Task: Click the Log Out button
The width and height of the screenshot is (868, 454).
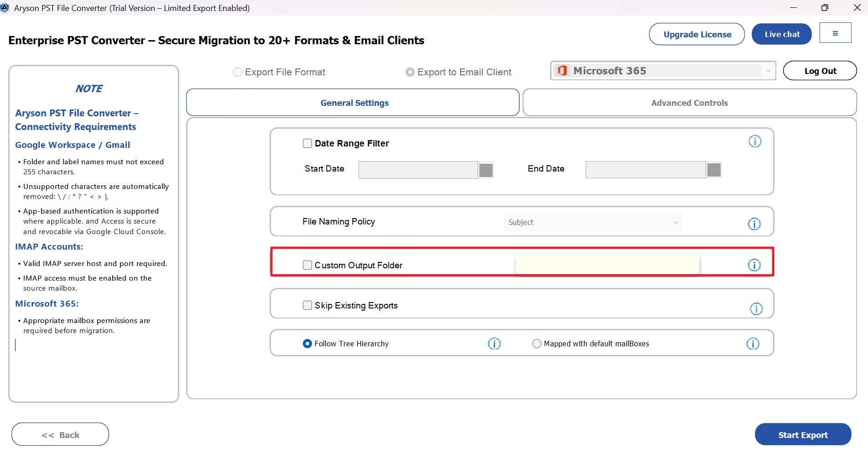Action: (x=820, y=71)
